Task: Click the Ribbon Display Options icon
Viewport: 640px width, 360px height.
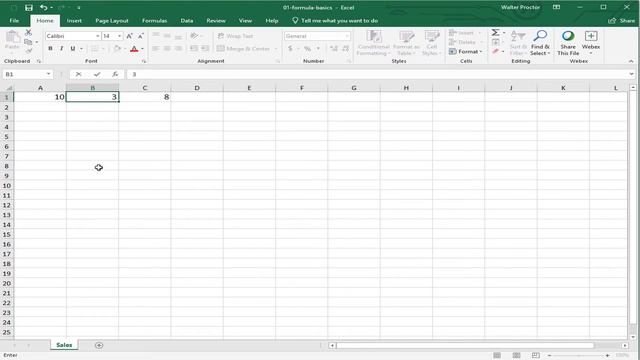Action: tap(556, 7)
